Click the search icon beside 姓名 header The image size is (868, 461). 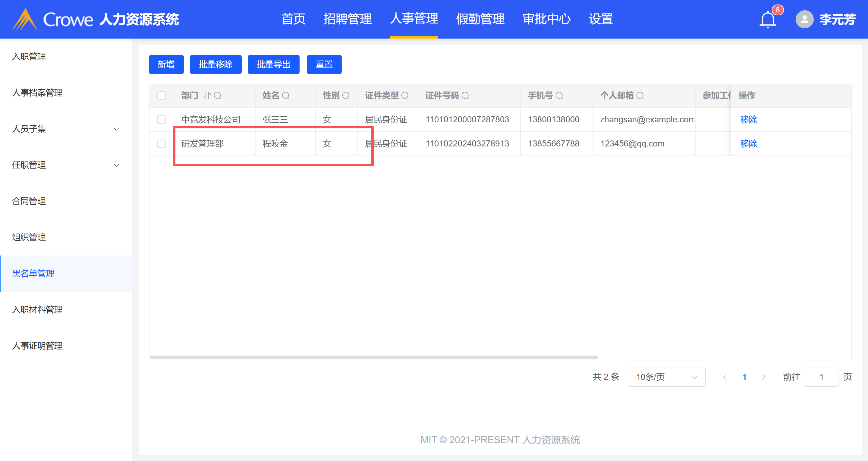point(286,96)
